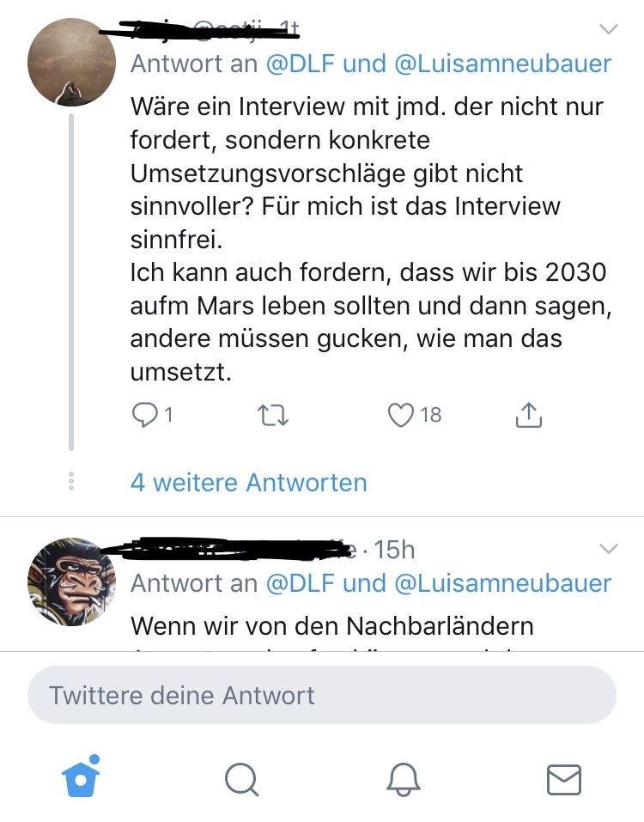Share the first tweet via share icon

coord(529,416)
